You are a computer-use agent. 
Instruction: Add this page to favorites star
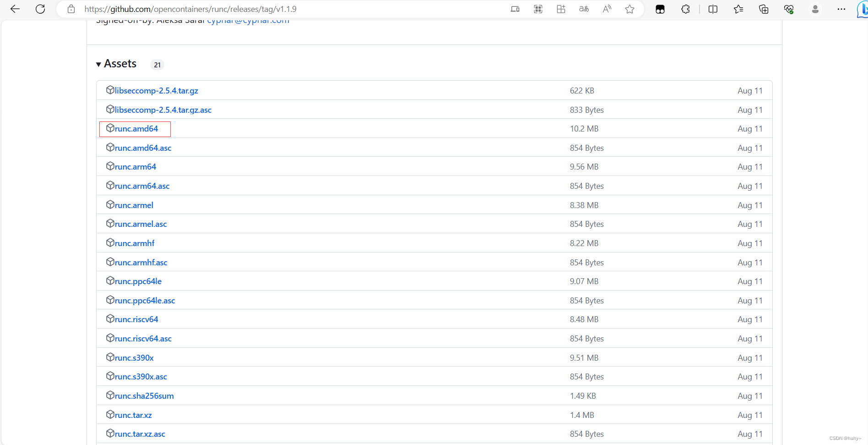[x=630, y=9]
